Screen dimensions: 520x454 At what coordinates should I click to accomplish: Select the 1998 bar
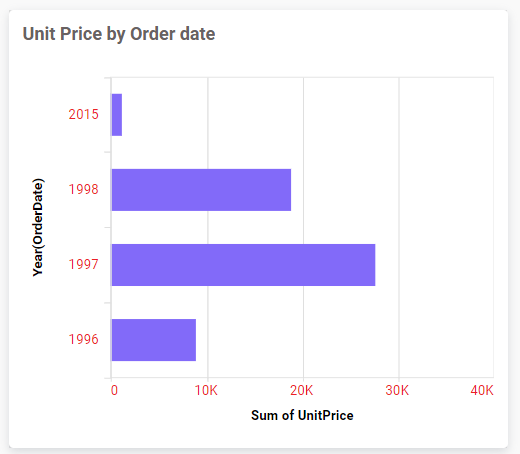point(201,190)
